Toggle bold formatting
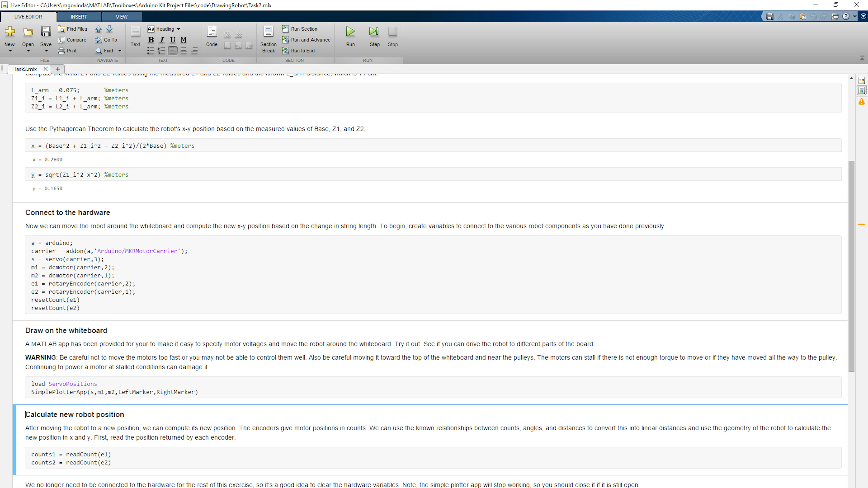This screenshot has height=488, width=868. (x=151, y=40)
